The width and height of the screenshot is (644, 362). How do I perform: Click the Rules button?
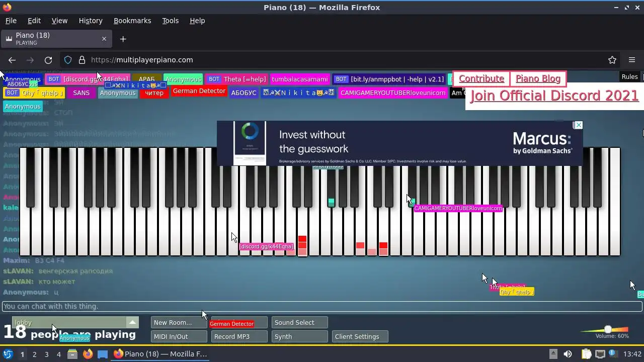(x=629, y=77)
